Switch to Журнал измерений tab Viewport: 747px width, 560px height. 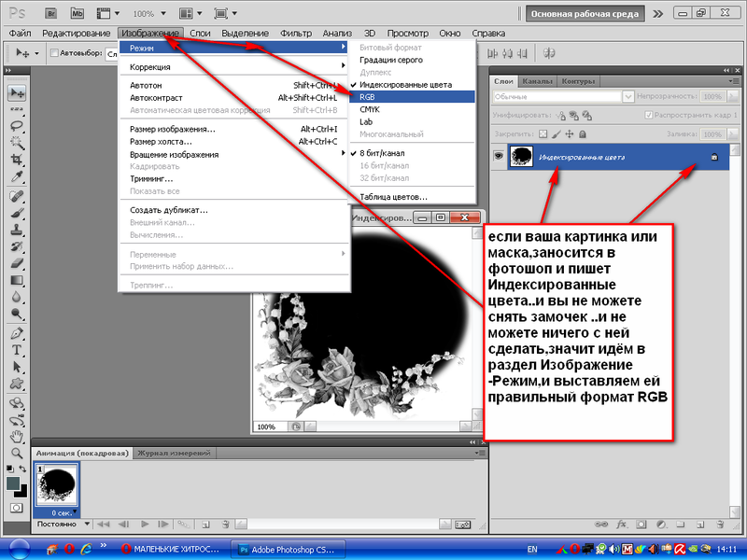174,453
